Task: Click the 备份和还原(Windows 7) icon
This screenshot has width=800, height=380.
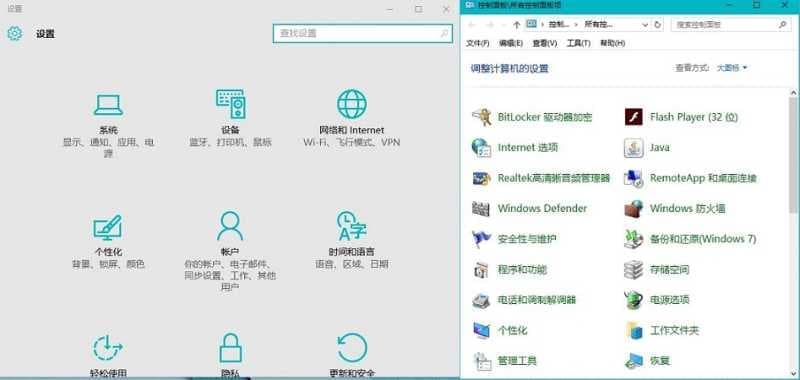Action: point(634,239)
